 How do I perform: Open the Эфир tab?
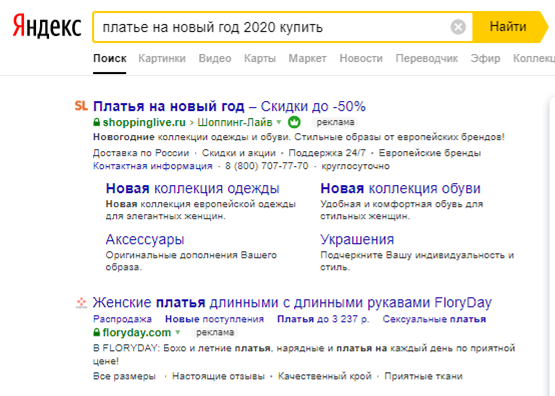(485, 58)
